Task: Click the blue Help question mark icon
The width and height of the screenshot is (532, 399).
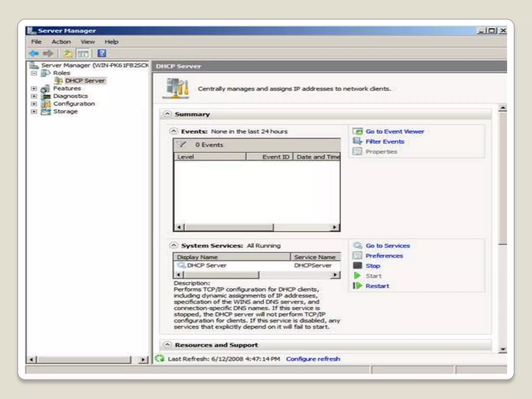Action: (102, 53)
